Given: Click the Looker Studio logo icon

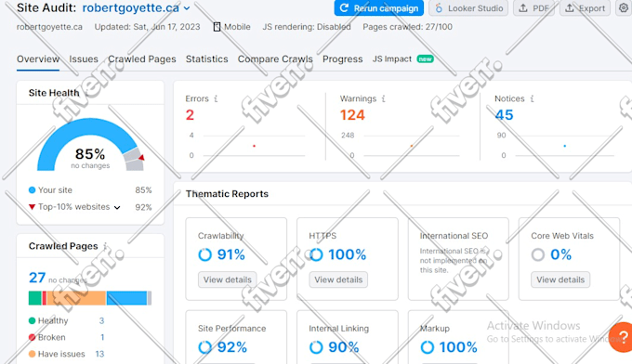Looking at the screenshot, I should click(x=439, y=8).
